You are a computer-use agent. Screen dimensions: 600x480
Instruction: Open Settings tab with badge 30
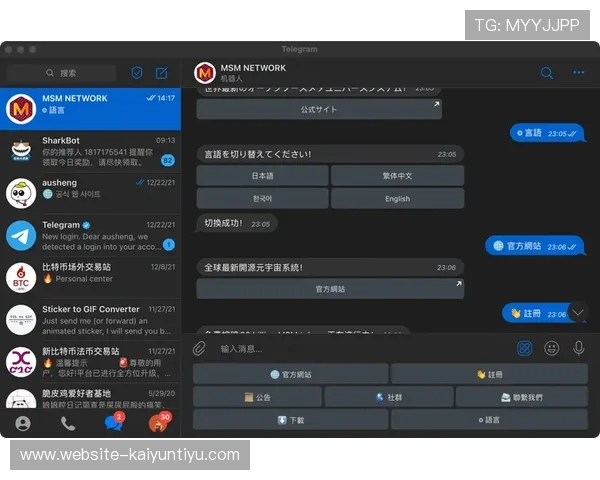pos(159,423)
